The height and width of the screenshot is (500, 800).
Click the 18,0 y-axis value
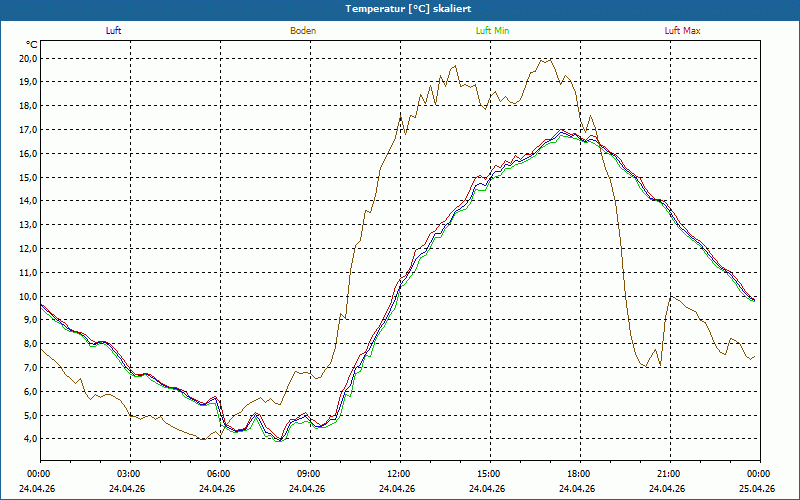tap(28, 106)
